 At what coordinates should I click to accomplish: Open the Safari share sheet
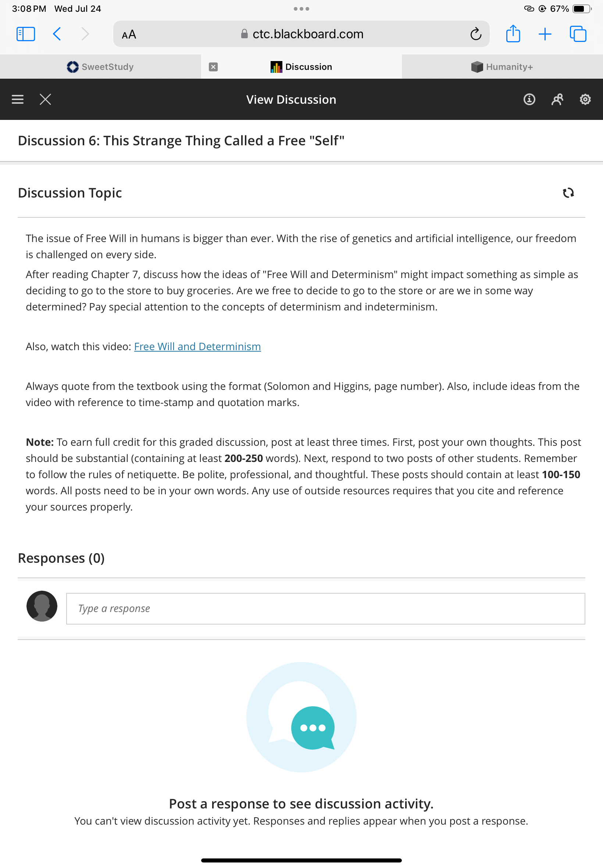pos(513,33)
